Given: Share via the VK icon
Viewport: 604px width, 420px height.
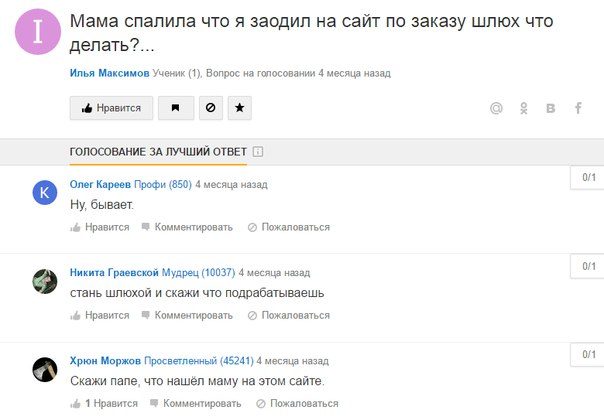Looking at the screenshot, I should click(x=550, y=108).
